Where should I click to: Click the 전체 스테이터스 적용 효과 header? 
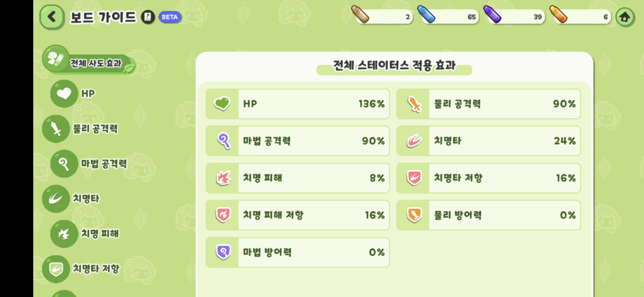(x=394, y=66)
